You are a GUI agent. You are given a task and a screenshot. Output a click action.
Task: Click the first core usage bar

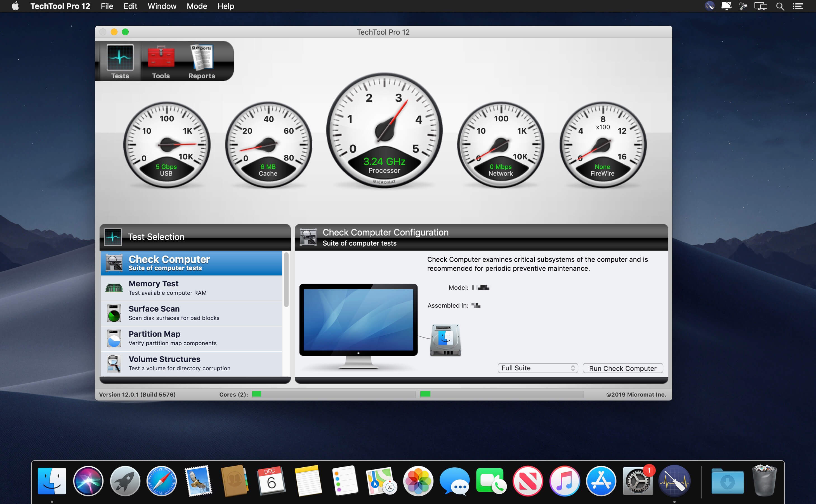pyautogui.click(x=334, y=394)
